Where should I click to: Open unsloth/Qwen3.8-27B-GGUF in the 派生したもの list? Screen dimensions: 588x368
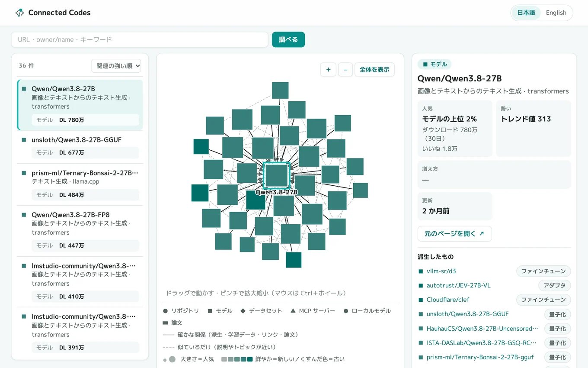(467, 314)
